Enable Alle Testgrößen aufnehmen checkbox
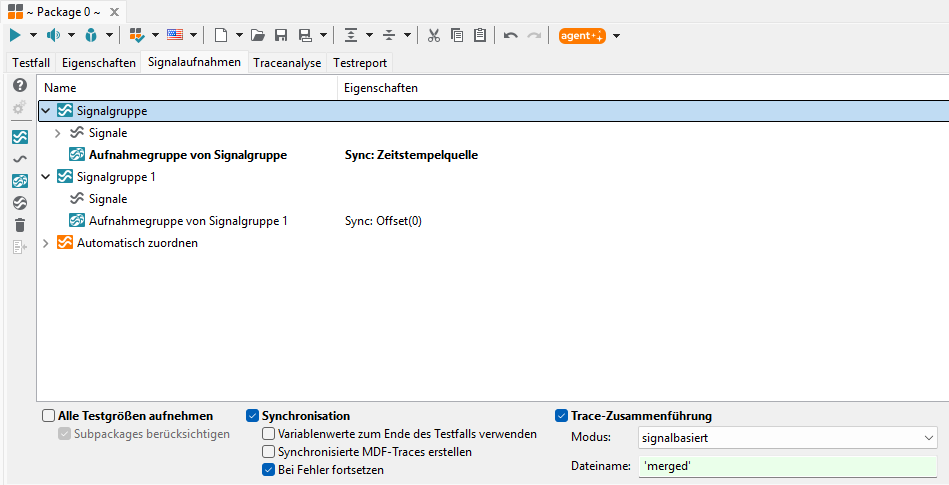Screen dimensions: 949x485 pyautogui.click(x=48, y=416)
